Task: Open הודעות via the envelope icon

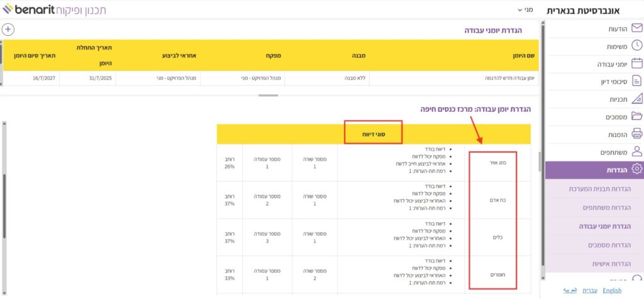Action: 636,28
